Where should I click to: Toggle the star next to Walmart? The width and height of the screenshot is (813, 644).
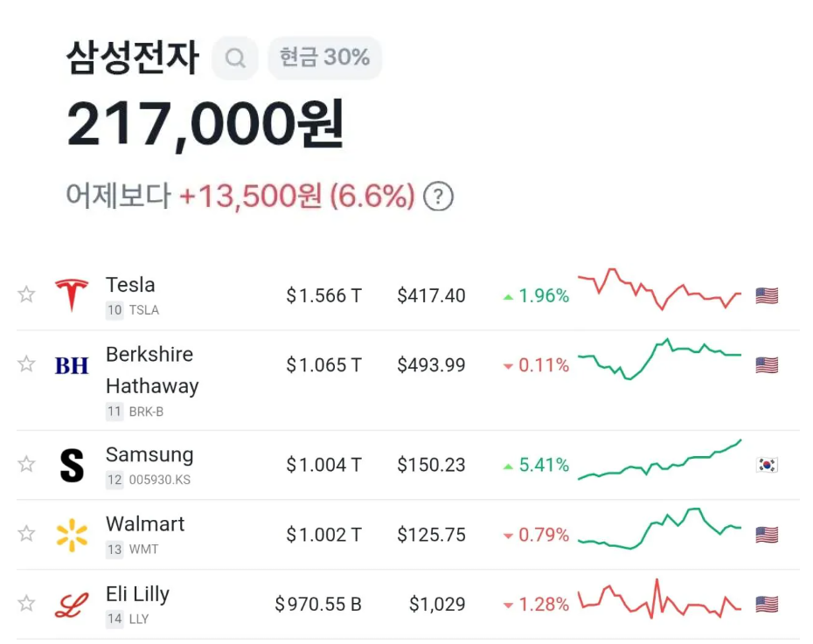pyautogui.click(x=26, y=535)
